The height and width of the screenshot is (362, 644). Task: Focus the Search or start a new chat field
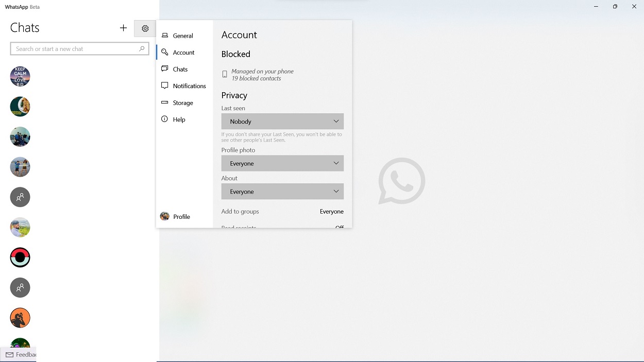[x=80, y=49]
